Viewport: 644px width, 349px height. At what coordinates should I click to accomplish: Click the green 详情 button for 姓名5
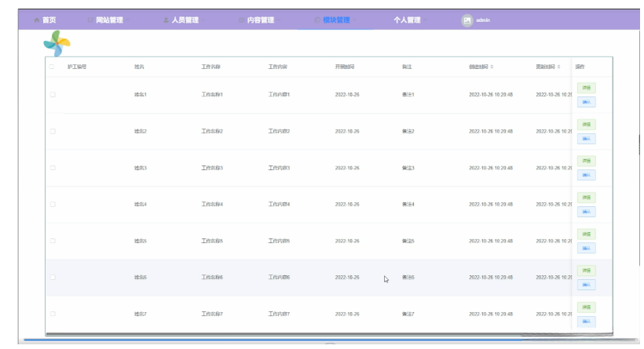[x=587, y=234]
